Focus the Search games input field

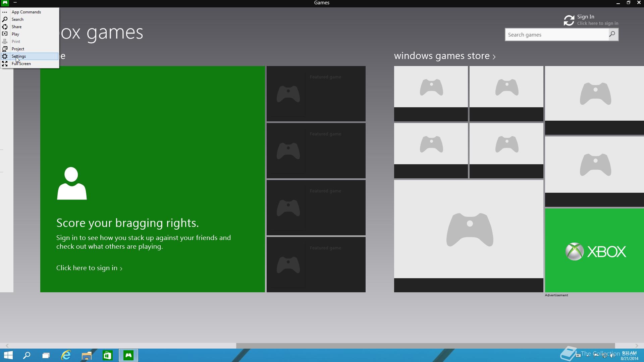pyautogui.click(x=557, y=35)
